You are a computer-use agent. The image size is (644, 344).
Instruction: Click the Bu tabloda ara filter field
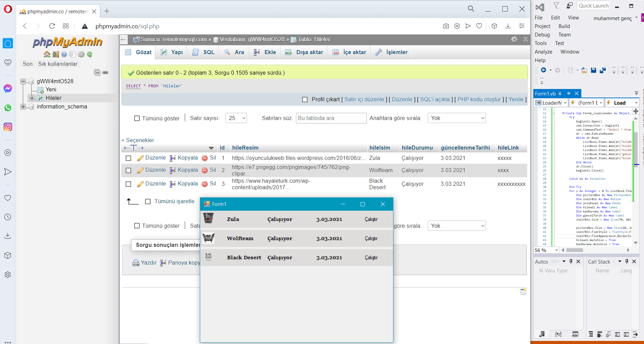[x=331, y=118]
